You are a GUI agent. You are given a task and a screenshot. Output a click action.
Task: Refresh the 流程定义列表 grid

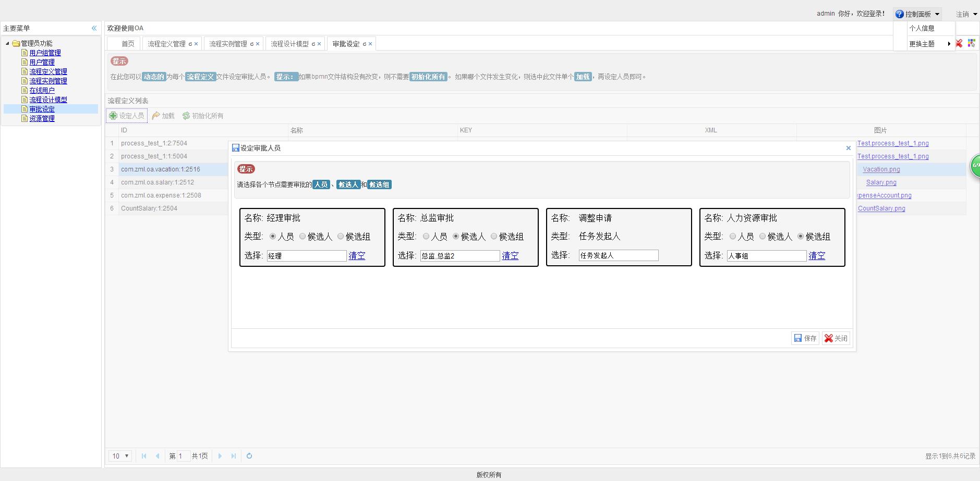(249, 456)
